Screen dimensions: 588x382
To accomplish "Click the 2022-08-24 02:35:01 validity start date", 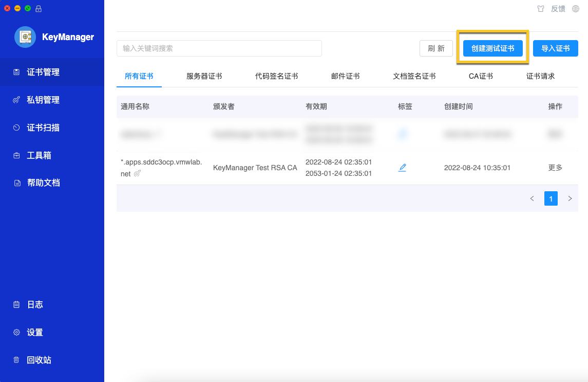I will coord(338,162).
